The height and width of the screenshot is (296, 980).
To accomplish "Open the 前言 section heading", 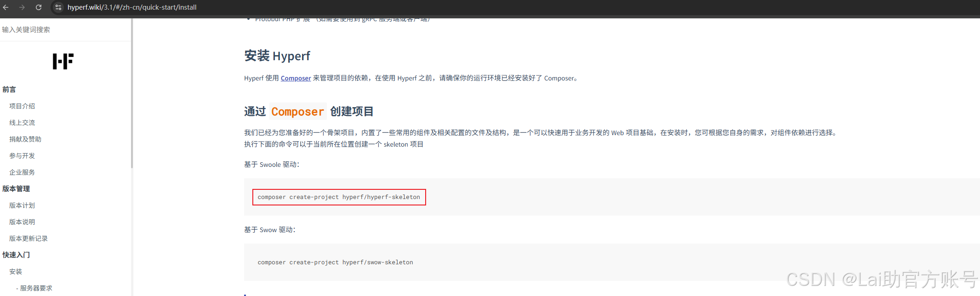I will pyautogui.click(x=9, y=90).
